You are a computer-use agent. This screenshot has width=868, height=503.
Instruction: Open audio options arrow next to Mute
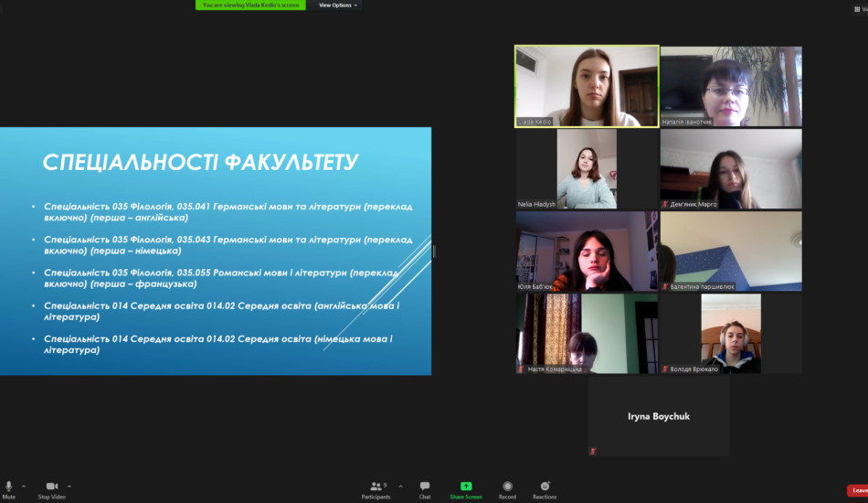(24, 486)
